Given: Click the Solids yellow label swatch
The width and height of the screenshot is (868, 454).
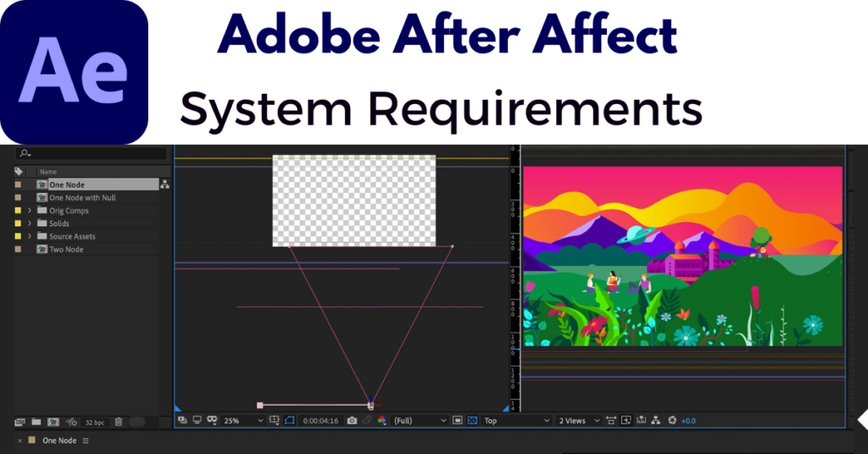Looking at the screenshot, I should 19,224.
